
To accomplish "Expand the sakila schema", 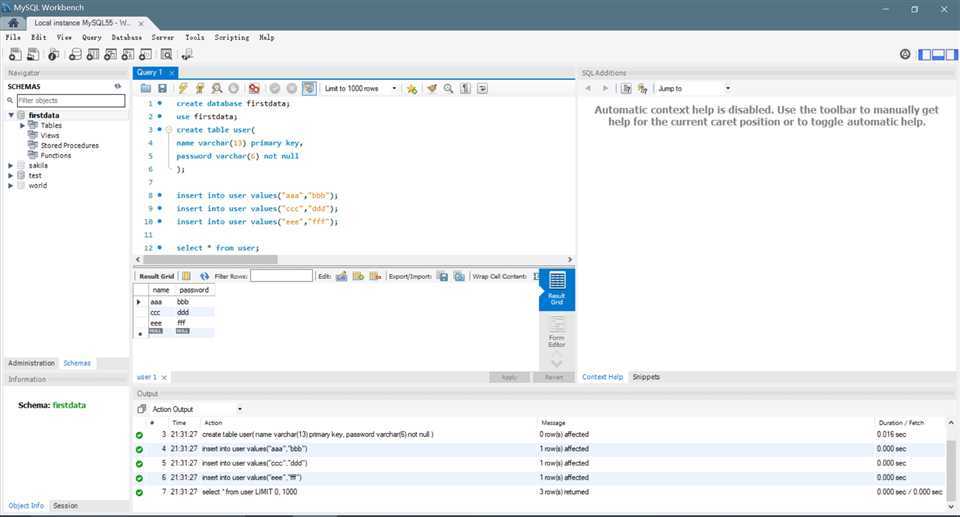I will coord(10,165).
